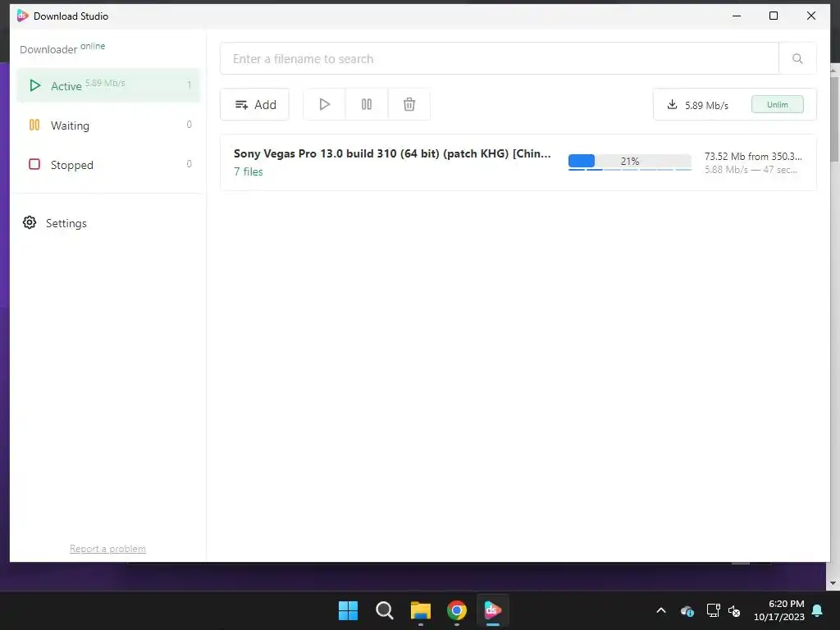Image resolution: width=840 pixels, height=630 pixels.
Task: Minimize the Download Studio window
Action: [x=737, y=16]
